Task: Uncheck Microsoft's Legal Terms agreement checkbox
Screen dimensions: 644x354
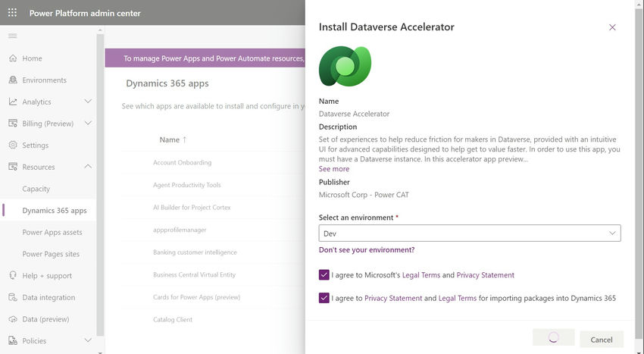Action: [x=324, y=274]
